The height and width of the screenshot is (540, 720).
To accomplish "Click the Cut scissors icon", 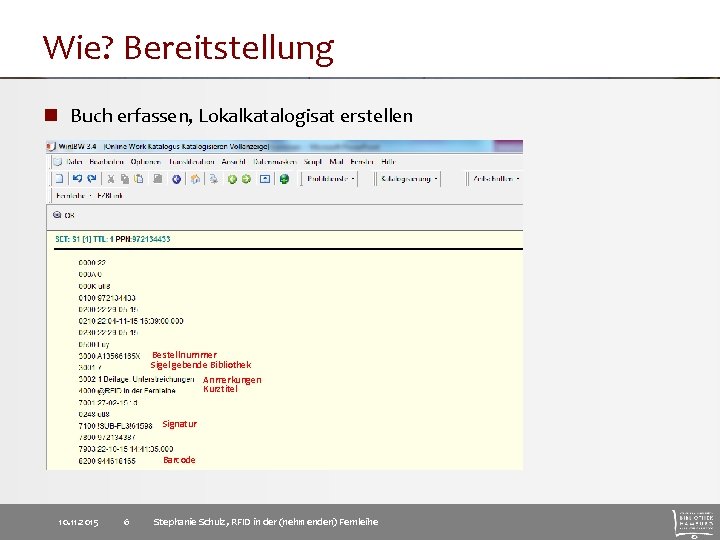I will [111, 179].
